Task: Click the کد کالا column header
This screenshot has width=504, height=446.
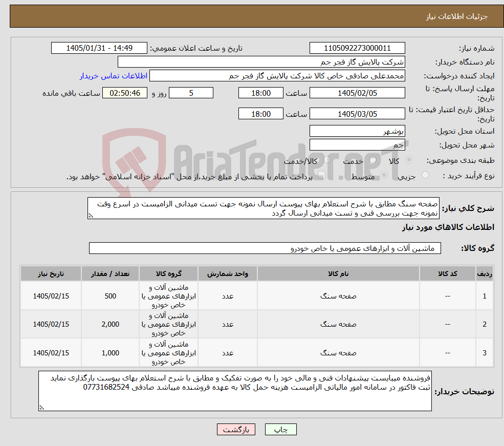Action: (447, 273)
